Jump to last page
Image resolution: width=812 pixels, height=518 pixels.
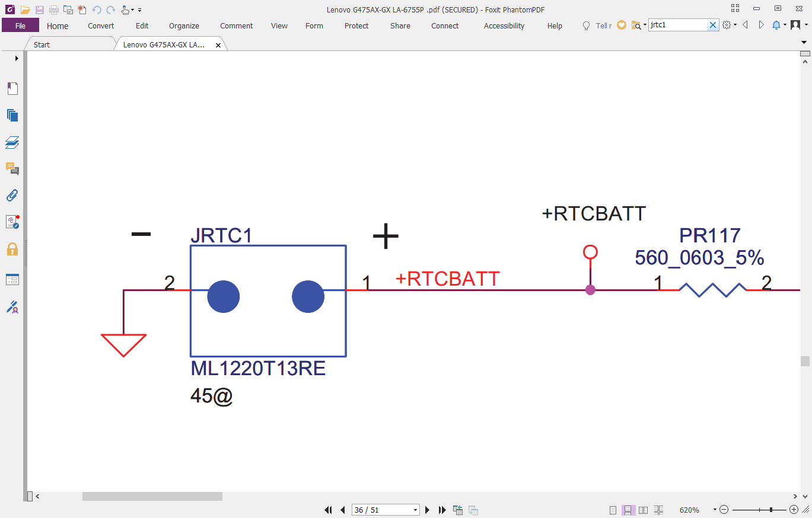tap(442, 510)
